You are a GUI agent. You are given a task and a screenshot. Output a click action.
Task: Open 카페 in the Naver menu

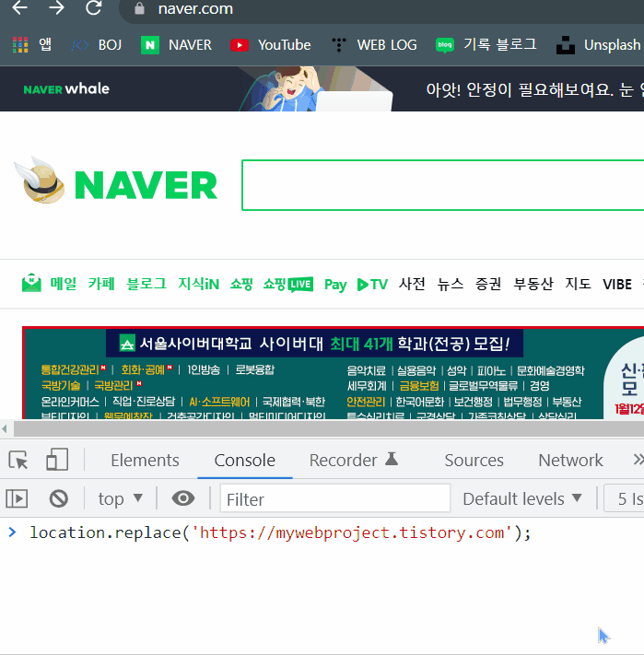101,284
